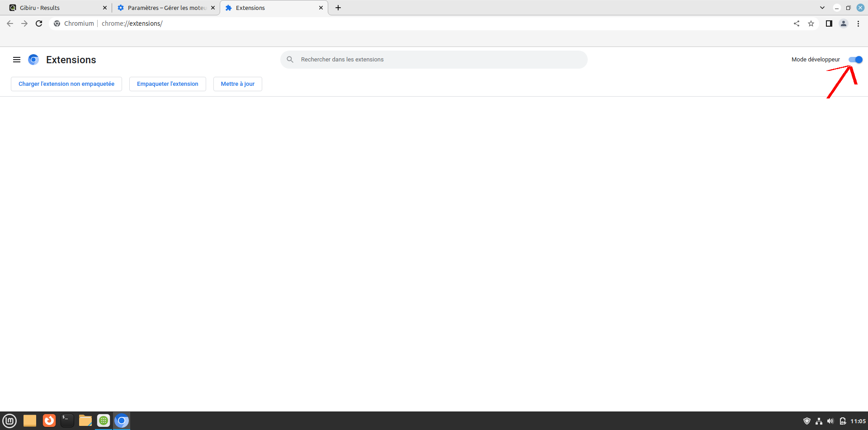Close the Paramètres tab
Image resolution: width=868 pixels, height=430 pixels.
pos(213,8)
